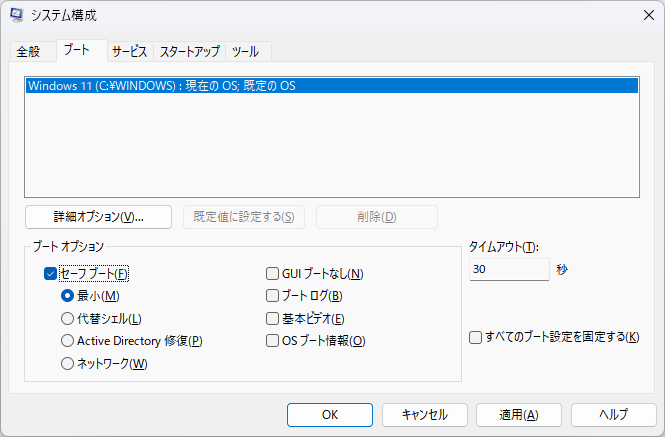The image size is (665, 437).
Task: Click the タイムアウト seconds input field
Action: click(x=508, y=270)
